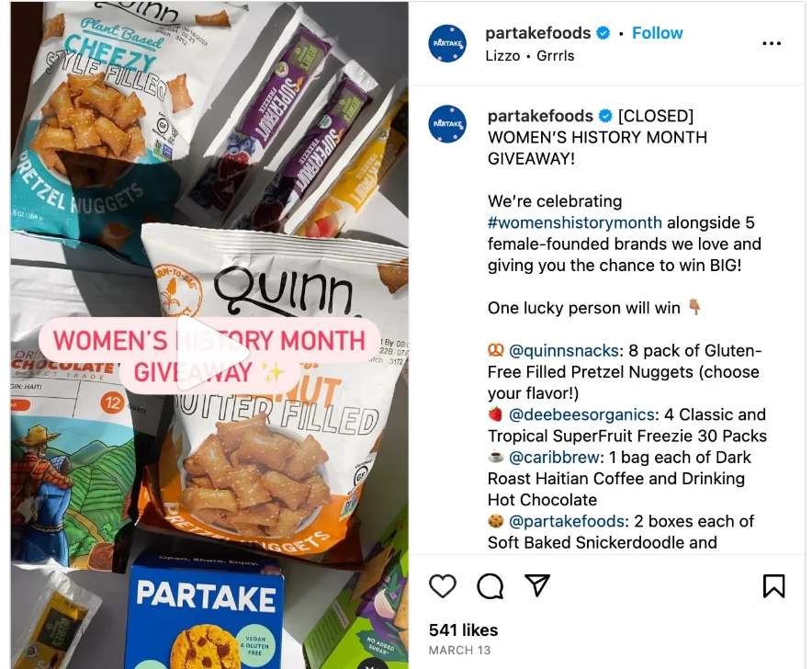
Task: Save the post with the bookmark icon
Action: click(773, 586)
